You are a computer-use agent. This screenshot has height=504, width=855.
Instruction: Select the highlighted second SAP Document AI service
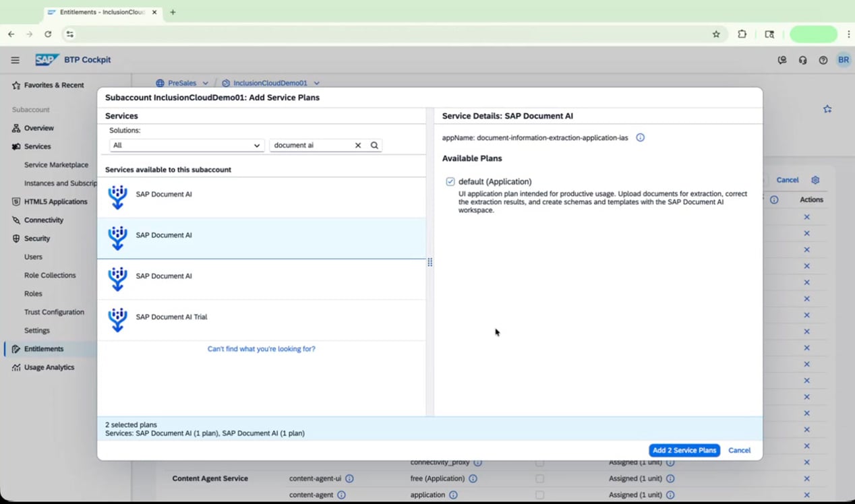[x=262, y=239]
